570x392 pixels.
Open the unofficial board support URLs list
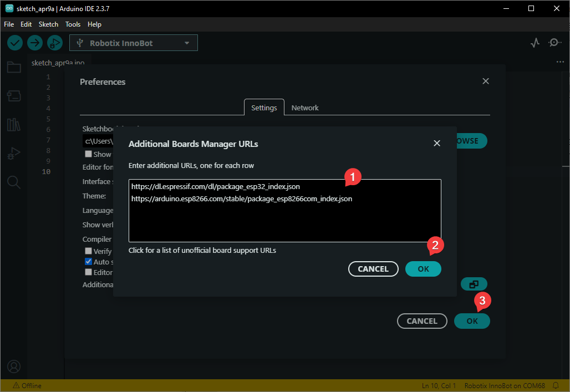click(202, 250)
